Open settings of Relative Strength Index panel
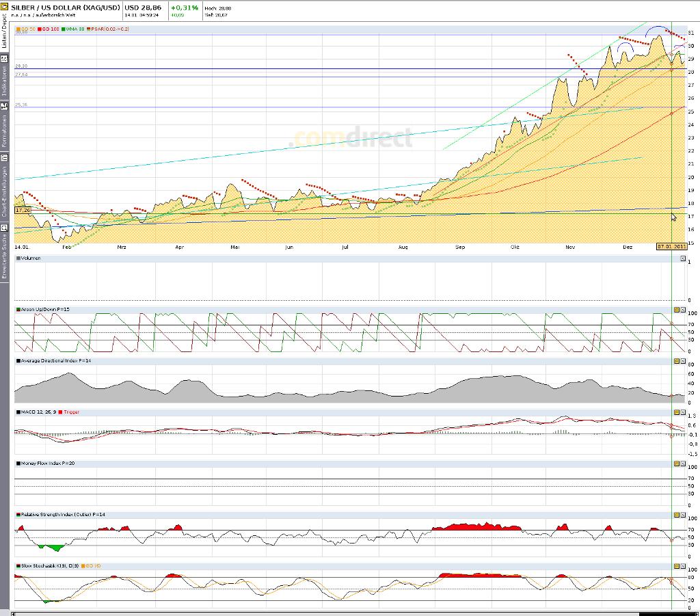700x616 pixels. [x=677, y=515]
